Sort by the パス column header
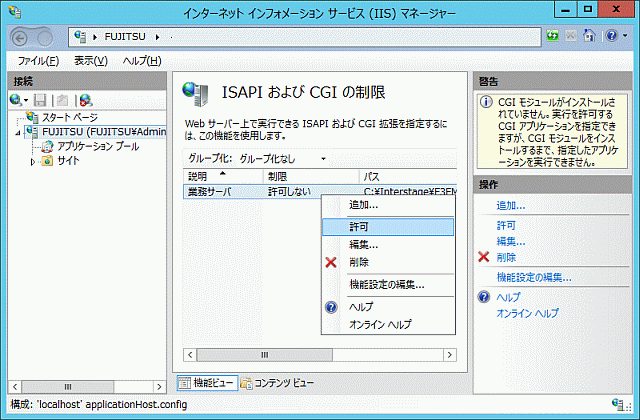Screen dimensions: 640x420 pos(408,176)
